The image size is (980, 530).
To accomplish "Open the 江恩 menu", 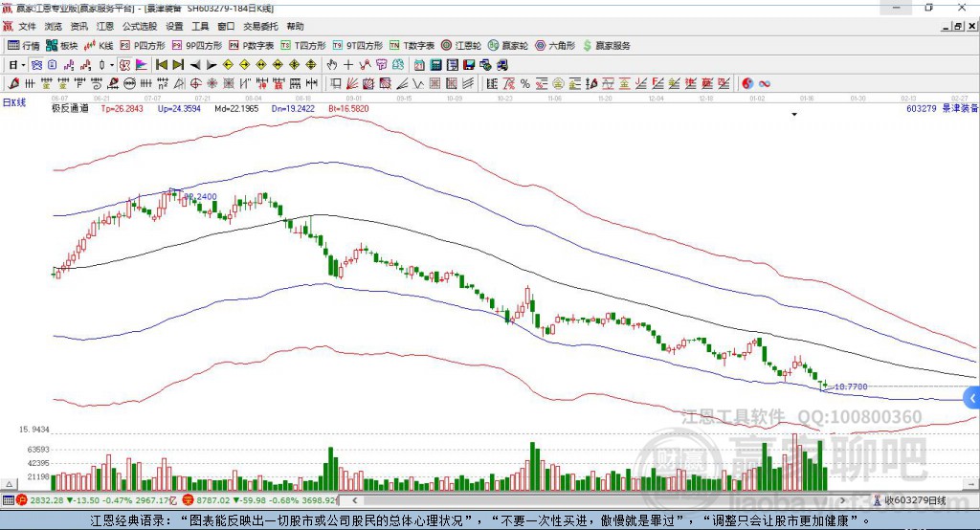I will (105, 26).
